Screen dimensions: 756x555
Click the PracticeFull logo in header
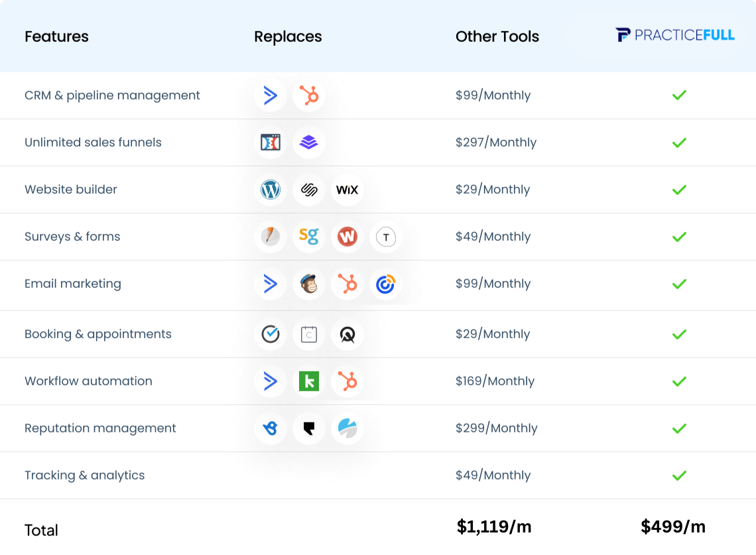[x=675, y=35]
